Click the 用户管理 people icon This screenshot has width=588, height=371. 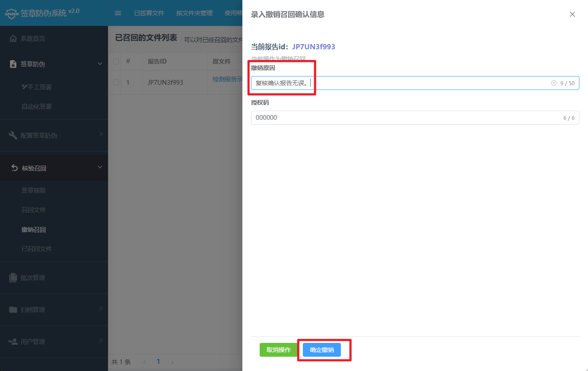click(13, 342)
